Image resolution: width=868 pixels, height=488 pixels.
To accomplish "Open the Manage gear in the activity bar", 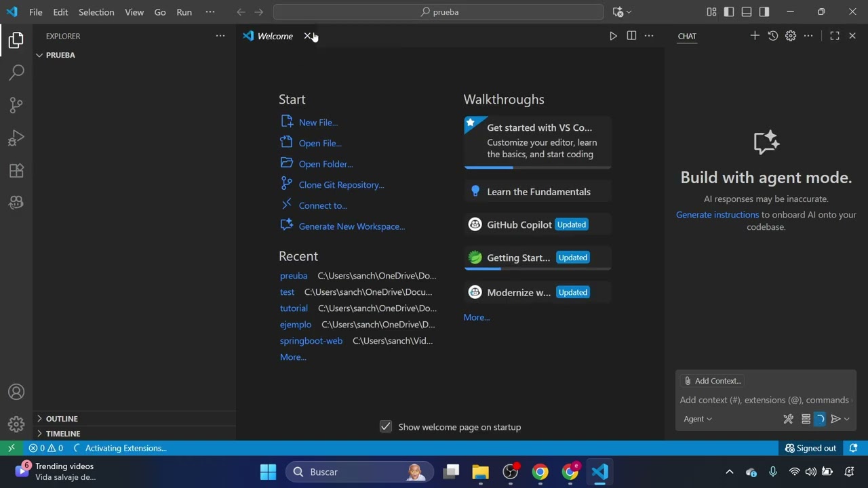I will click(16, 424).
